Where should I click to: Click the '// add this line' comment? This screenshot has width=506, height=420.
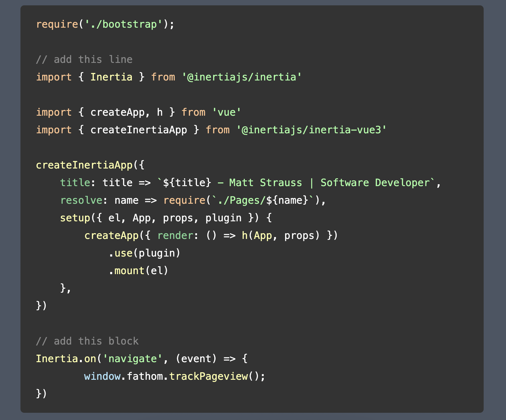coord(84,59)
